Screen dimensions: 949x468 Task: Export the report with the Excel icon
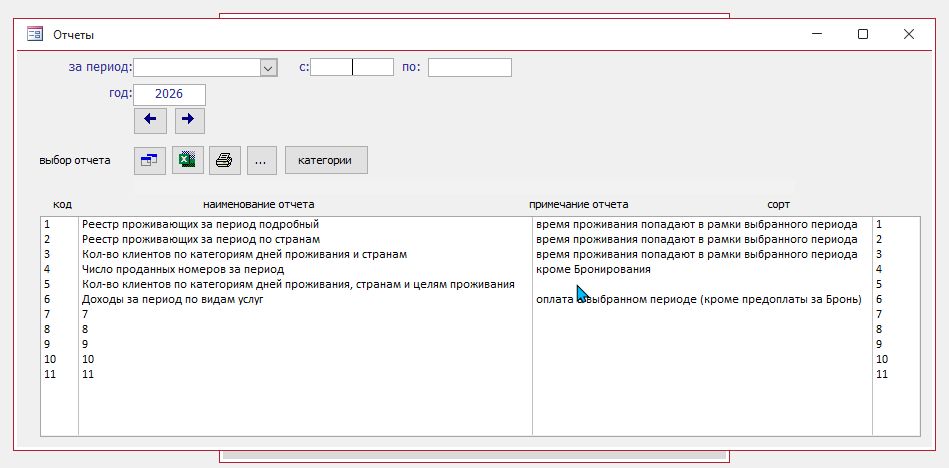[187, 160]
